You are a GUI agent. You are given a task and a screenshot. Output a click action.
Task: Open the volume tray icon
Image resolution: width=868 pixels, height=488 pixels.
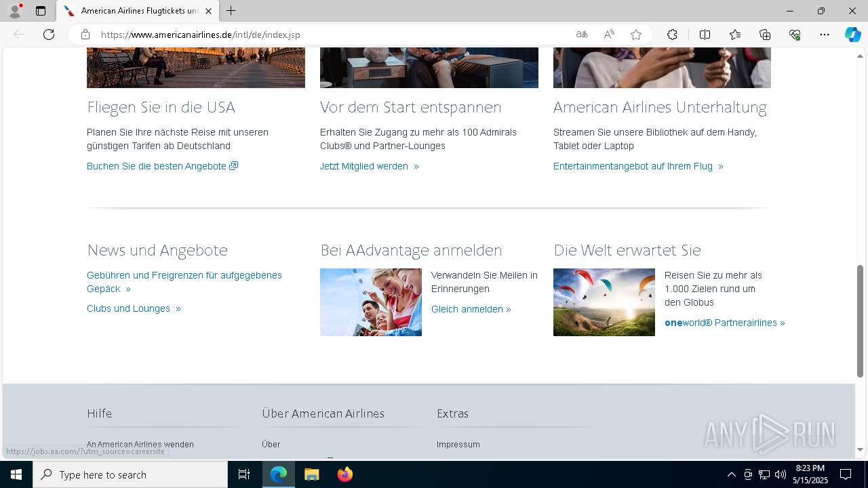coord(781,474)
